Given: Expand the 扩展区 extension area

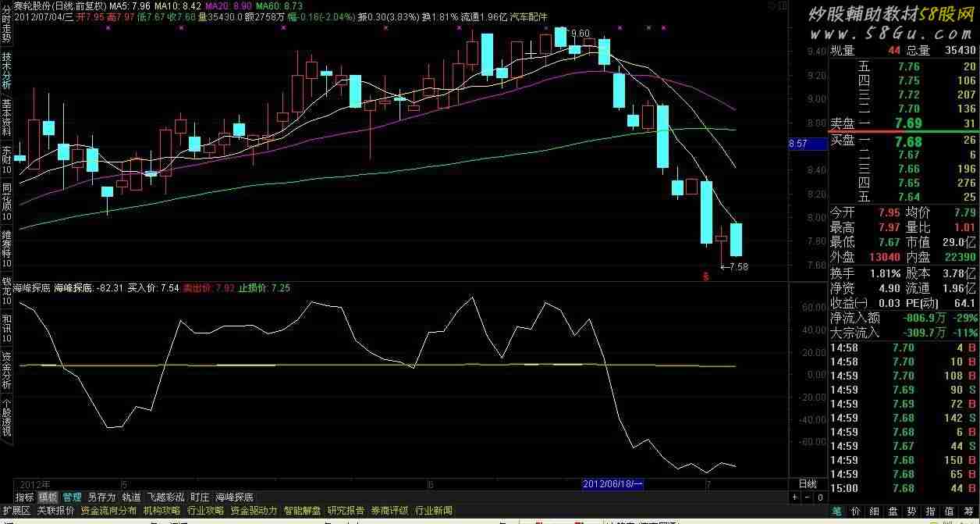Looking at the screenshot, I should click(x=16, y=511).
